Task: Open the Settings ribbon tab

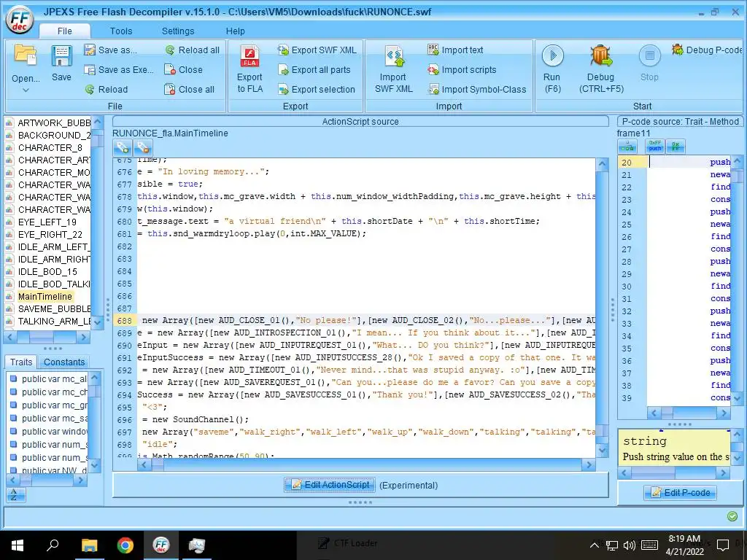Action: click(178, 31)
